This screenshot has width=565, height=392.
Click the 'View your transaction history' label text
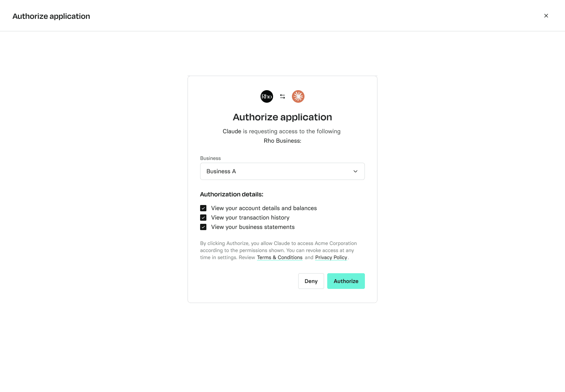250,218
